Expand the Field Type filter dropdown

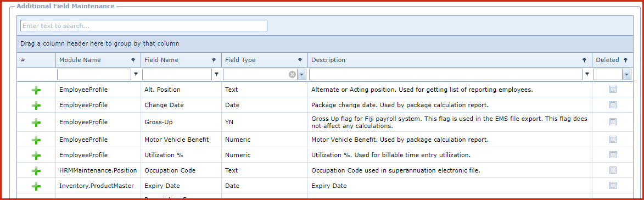pyautogui.click(x=301, y=74)
